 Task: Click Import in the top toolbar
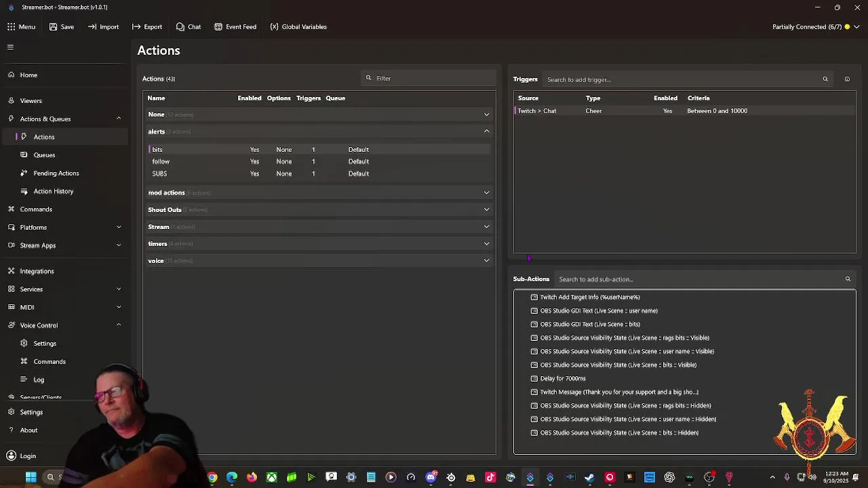pyautogui.click(x=103, y=27)
